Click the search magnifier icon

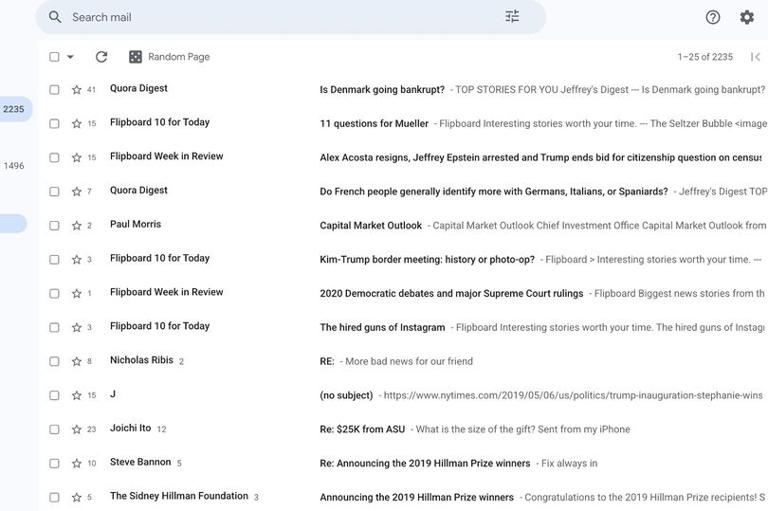point(55,17)
